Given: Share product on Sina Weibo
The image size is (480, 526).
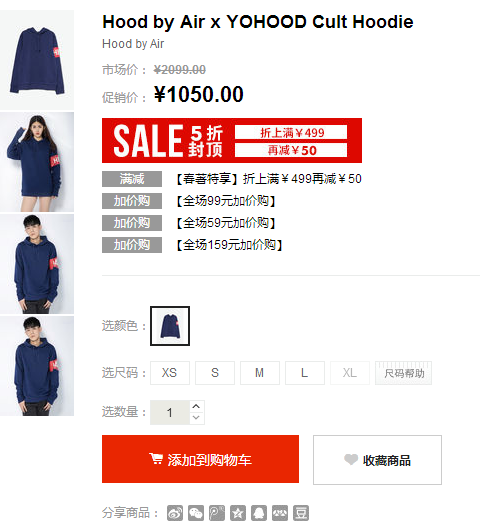Looking at the screenshot, I should click(x=175, y=513).
